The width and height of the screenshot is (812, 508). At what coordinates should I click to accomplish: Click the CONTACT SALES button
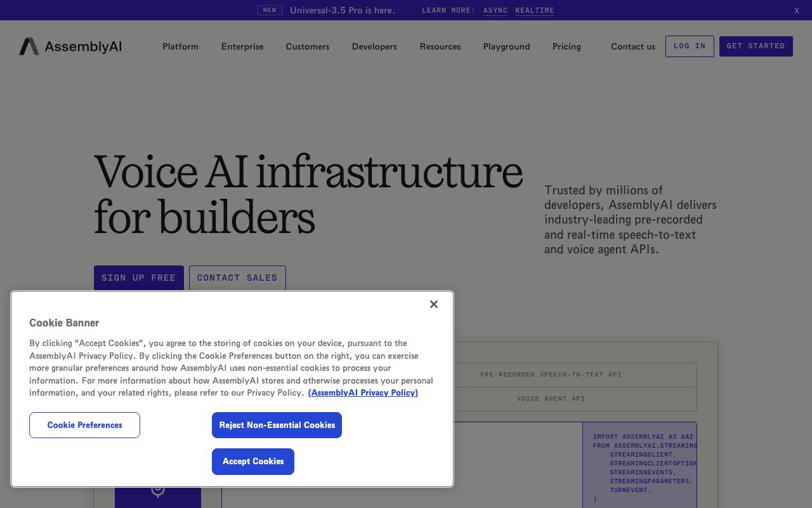click(x=237, y=278)
